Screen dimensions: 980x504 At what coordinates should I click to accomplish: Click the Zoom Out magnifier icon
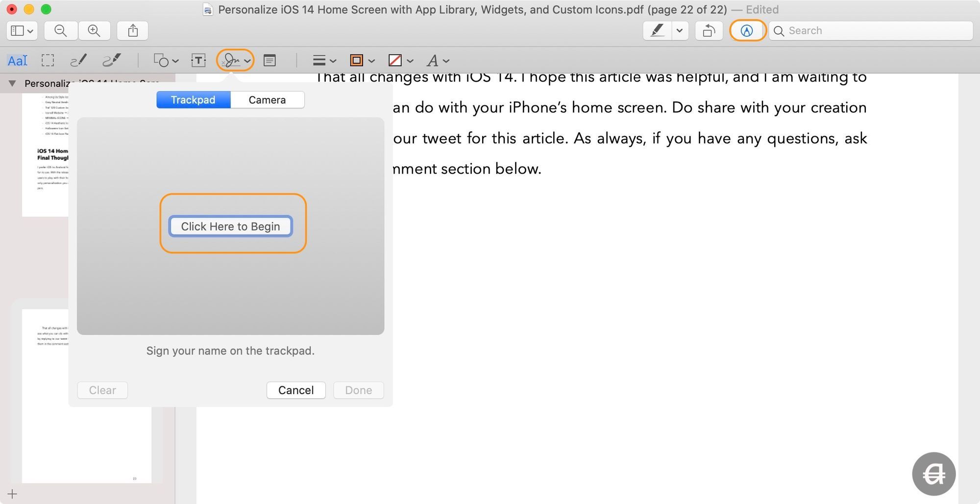pos(61,31)
